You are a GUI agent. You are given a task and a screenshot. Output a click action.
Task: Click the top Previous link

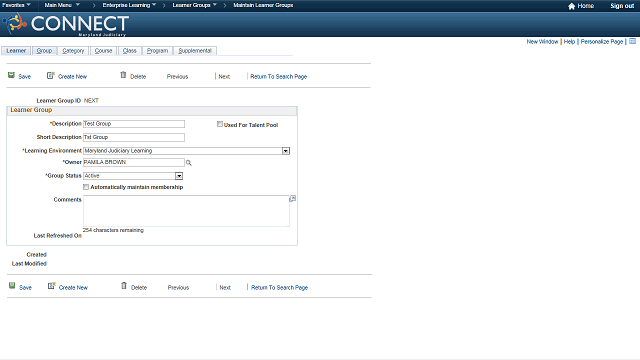pyautogui.click(x=178, y=77)
